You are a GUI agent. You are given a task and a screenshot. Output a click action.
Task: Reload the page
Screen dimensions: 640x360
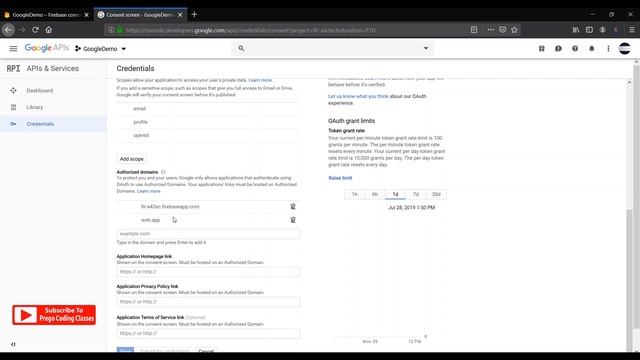click(36, 30)
